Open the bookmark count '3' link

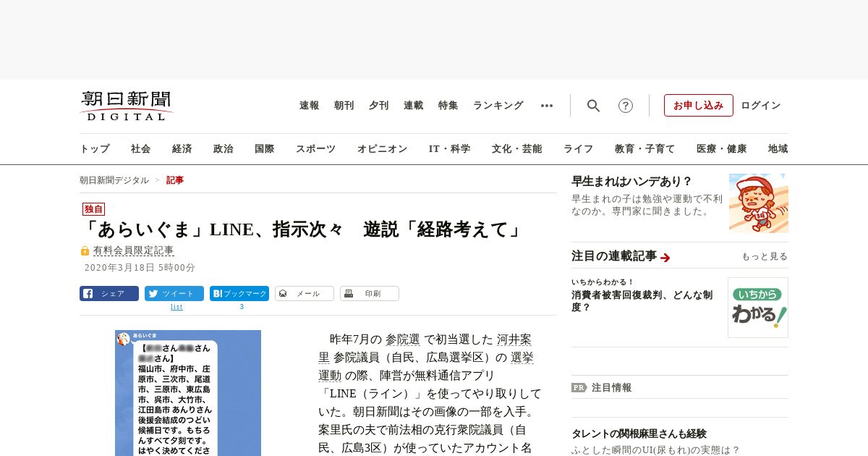click(x=242, y=307)
